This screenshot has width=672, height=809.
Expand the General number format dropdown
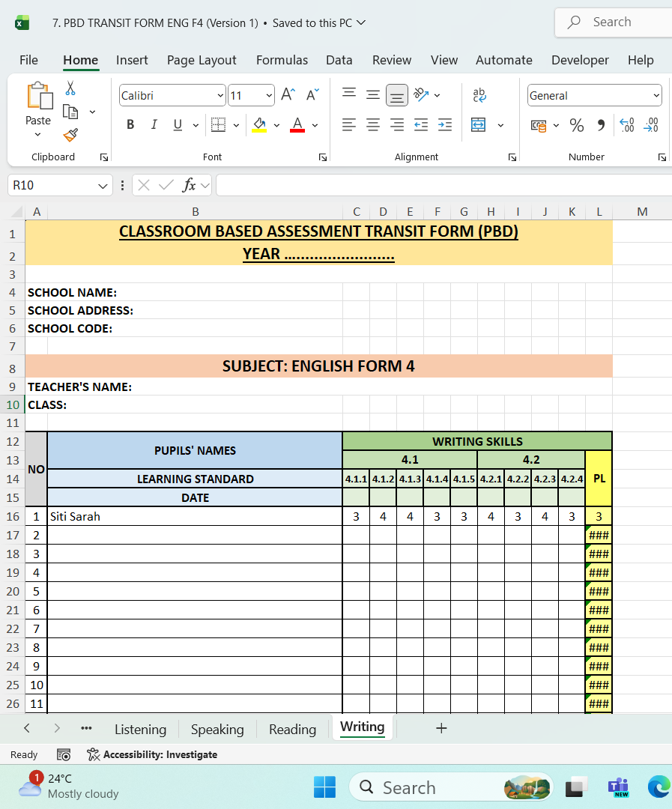[x=656, y=96]
